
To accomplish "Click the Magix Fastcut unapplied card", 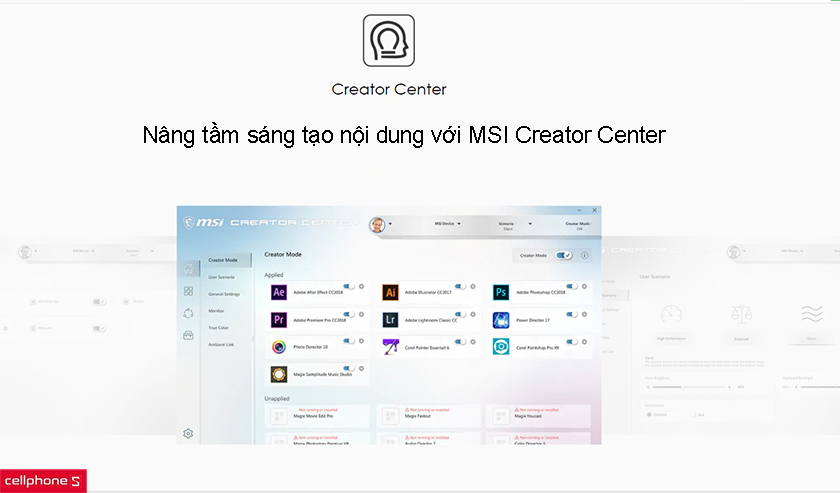I will tap(429, 416).
